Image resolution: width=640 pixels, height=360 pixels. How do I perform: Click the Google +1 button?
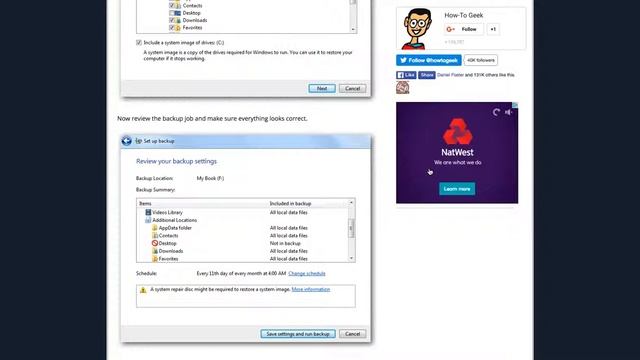point(493,29)
